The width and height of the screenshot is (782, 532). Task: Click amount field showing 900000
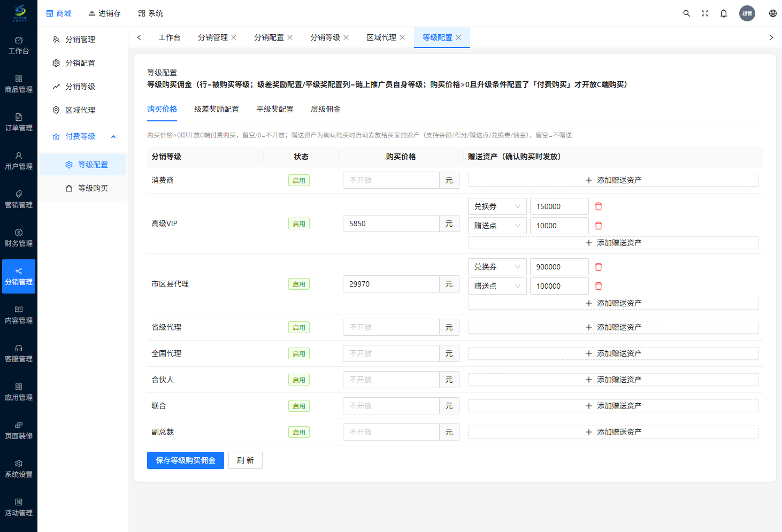pyautogui.click(x=559, y=267)
